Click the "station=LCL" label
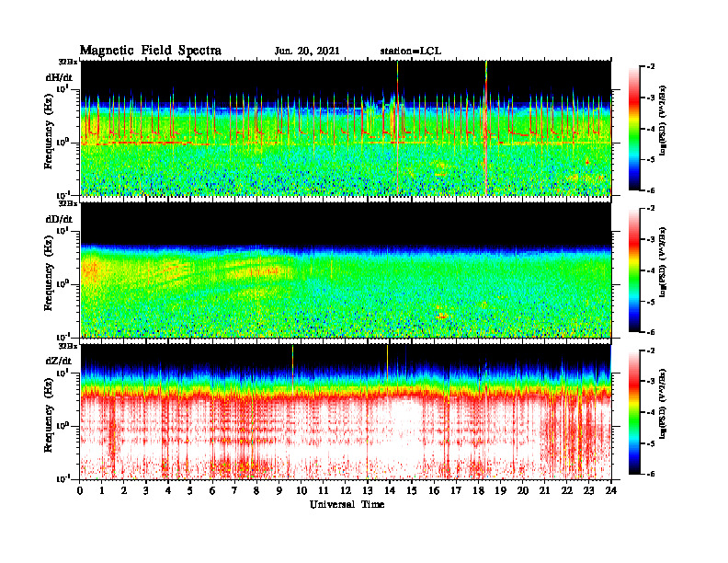 [x=411, y=52]
